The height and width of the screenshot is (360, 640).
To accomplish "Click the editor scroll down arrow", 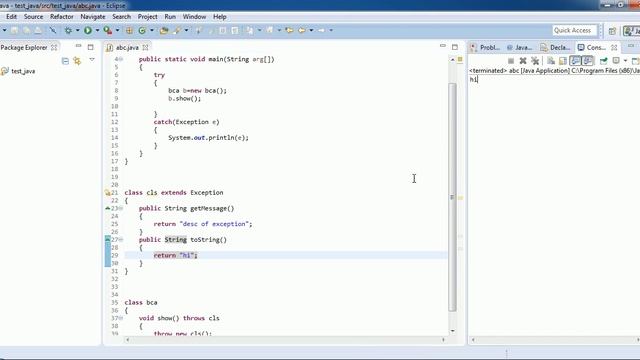I will pyautogui.click(x=452, y=331).
